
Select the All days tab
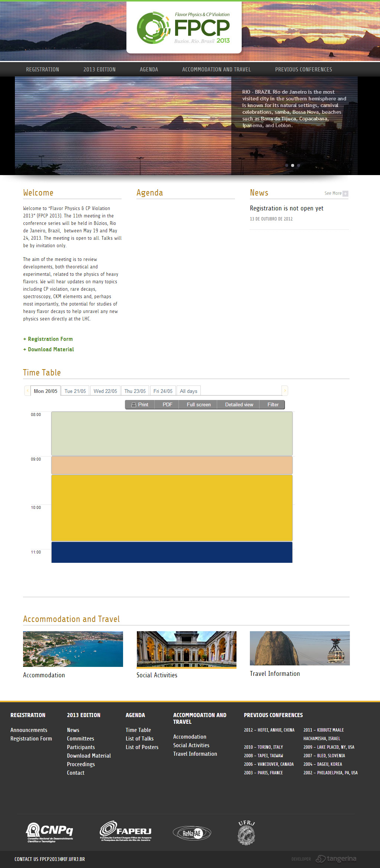point(189,391)
